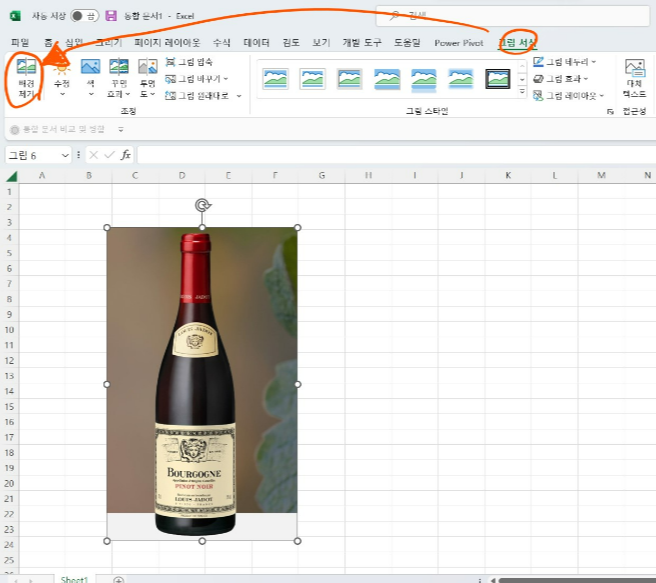
Task: Click the Select All corner triangle
Action: [x=12, y=176]
